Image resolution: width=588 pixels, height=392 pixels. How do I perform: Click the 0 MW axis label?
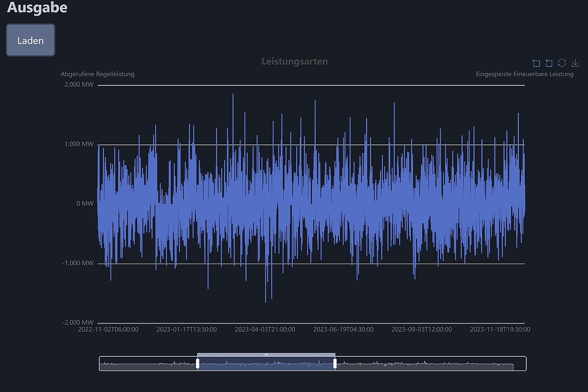(84, 203)
